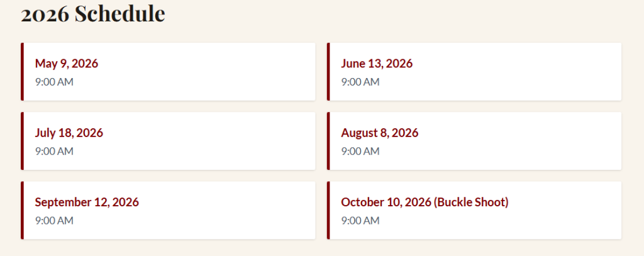Open the June 13, 2026 event title
The width and height of the screenshot is (644, 256).
[x=377, y=64]
